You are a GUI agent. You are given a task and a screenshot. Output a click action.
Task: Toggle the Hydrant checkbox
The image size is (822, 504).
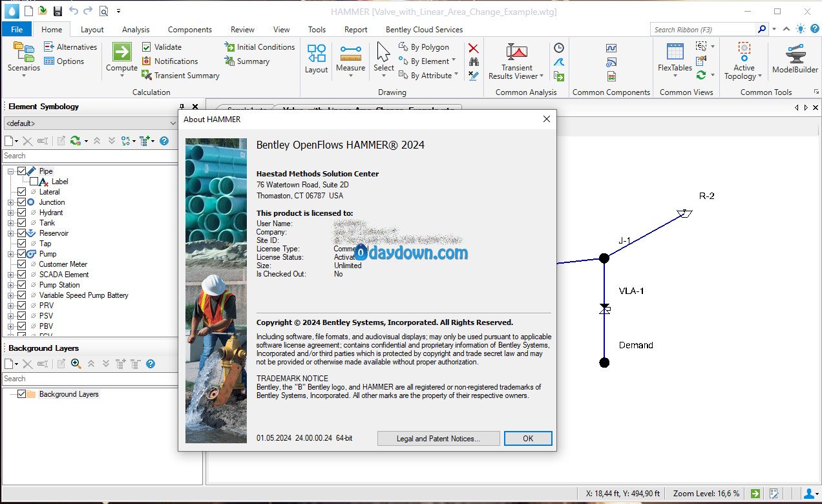(x=22, y=213)
